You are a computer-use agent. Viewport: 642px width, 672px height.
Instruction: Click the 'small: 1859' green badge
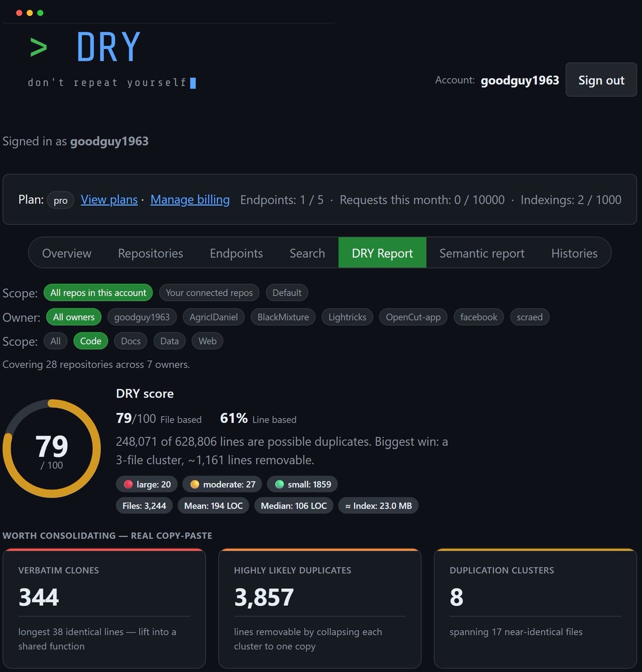(303, 484)
